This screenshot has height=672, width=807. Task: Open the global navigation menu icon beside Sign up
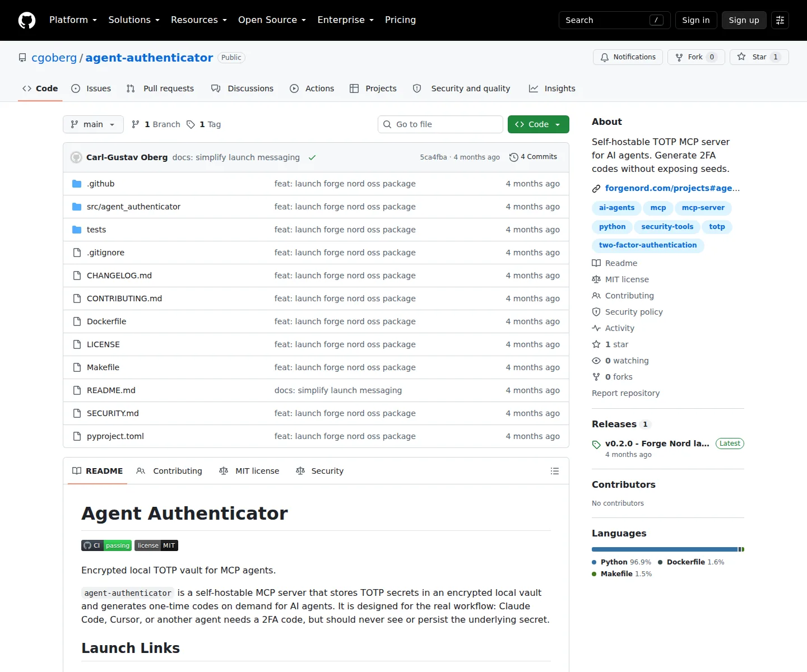tap(780, 20)
